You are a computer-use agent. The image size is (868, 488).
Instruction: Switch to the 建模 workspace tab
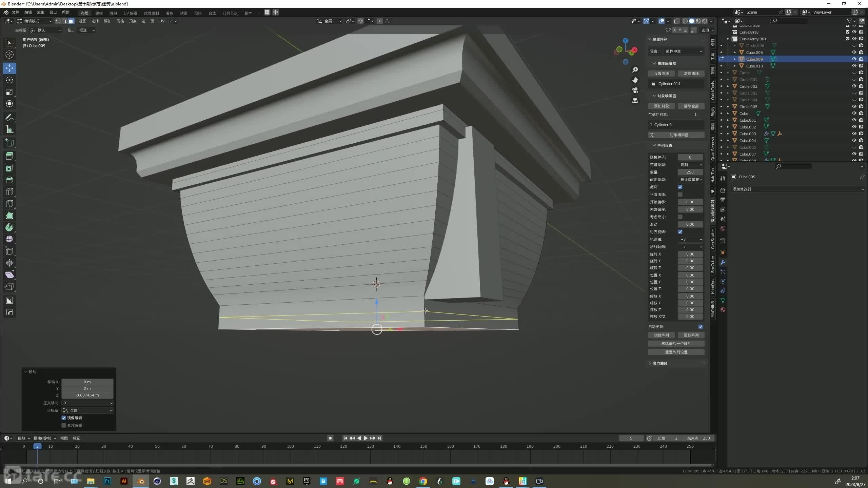click(x=99, y=13)
